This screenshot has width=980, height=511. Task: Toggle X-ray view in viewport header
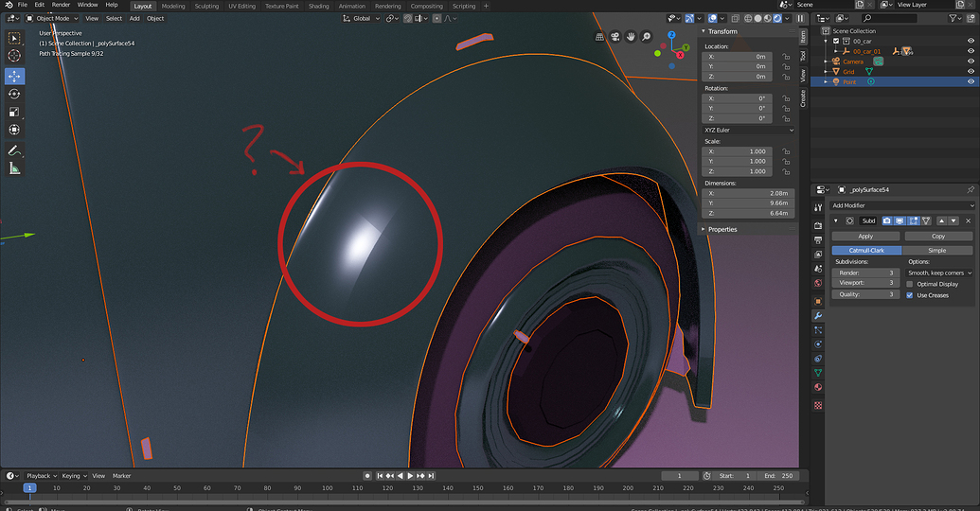pyautogui.click(x=735, y=18)
